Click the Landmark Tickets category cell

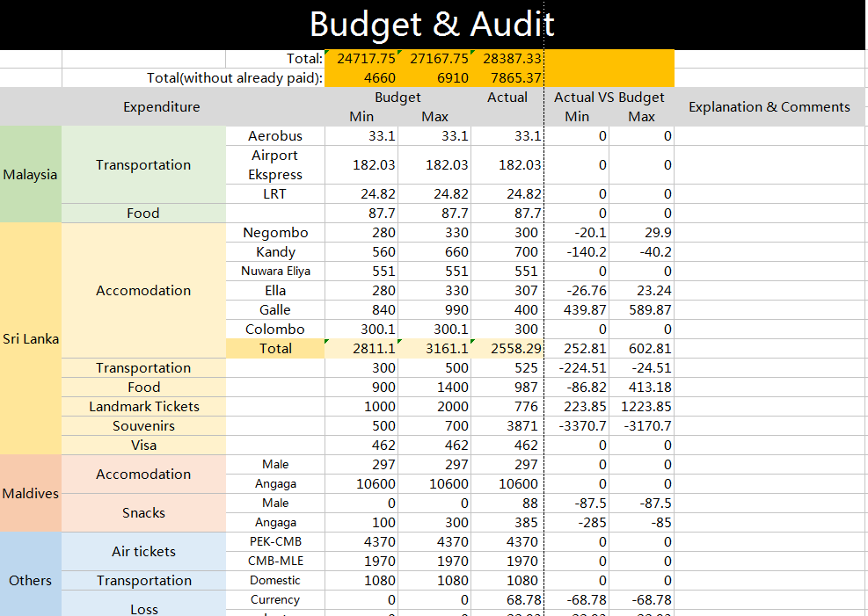pyautogui.click(x=144, y=407)
